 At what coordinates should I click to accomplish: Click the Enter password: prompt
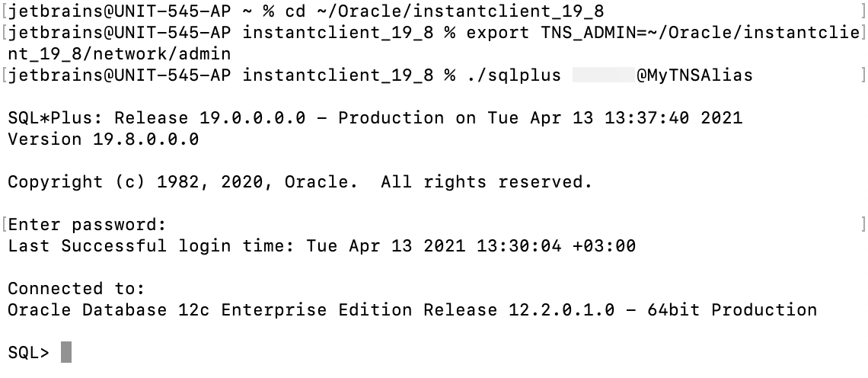pos(86,225)
